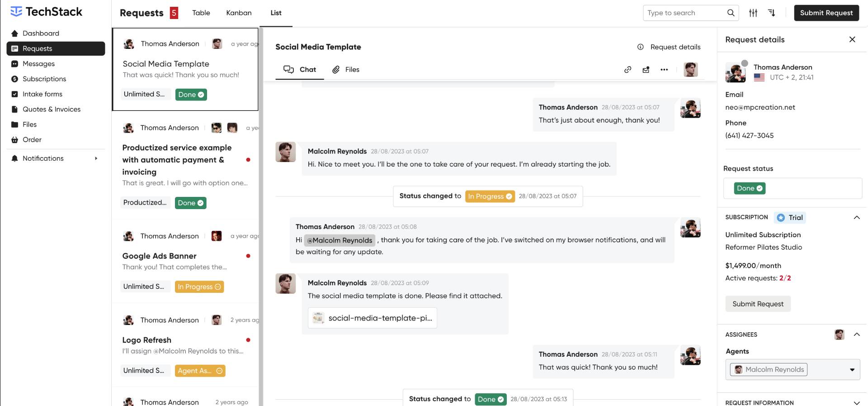Click Submit Request button in top bar
This screenshot has width=868, height=406.
(x=826, y=13)
